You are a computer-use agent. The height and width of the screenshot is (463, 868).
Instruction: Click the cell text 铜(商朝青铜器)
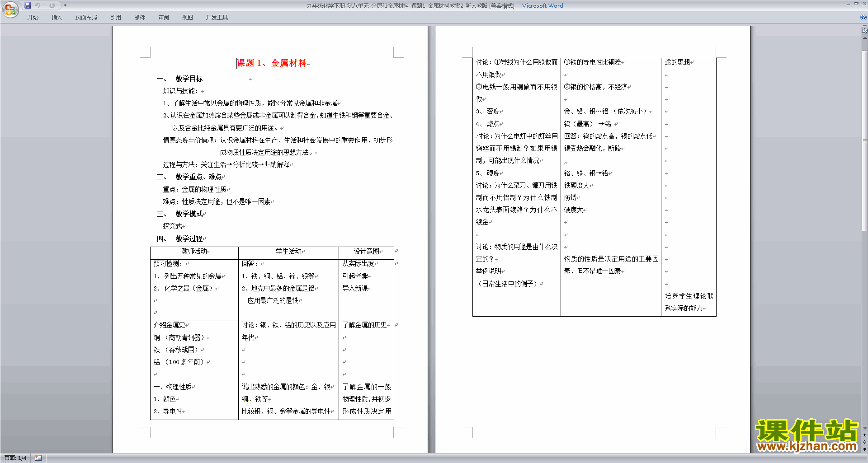pos(180,337)
